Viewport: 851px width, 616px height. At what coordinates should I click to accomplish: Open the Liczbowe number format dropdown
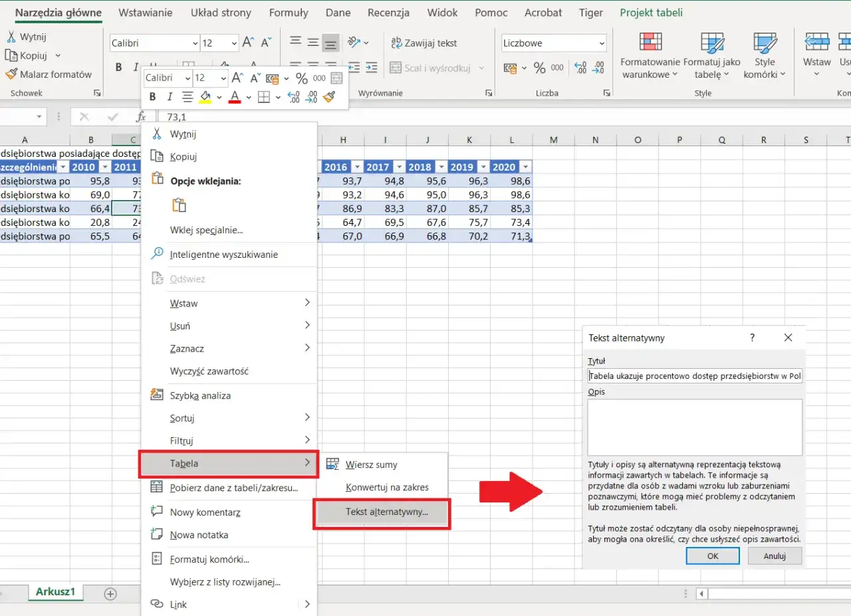coord(601,43)
